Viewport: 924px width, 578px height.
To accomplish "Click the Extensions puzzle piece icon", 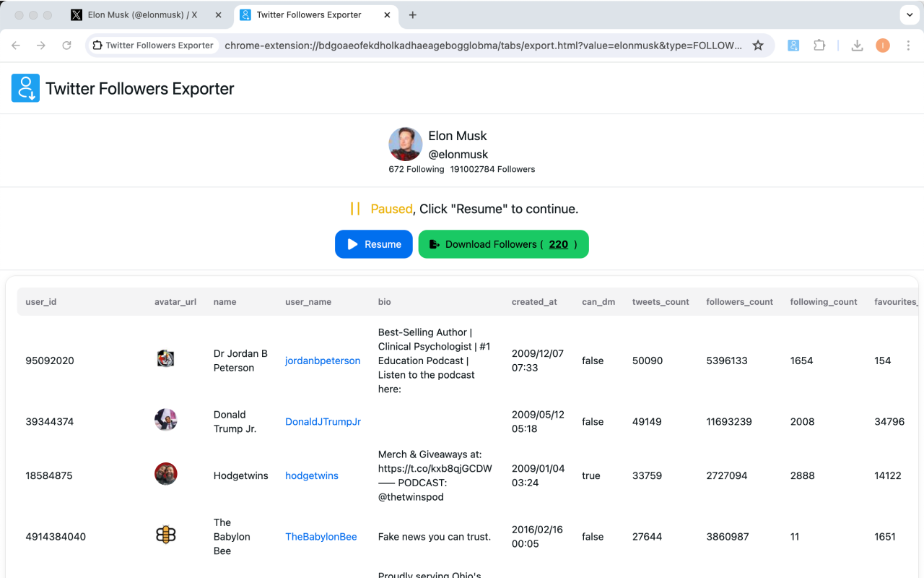I will (819, 45).
